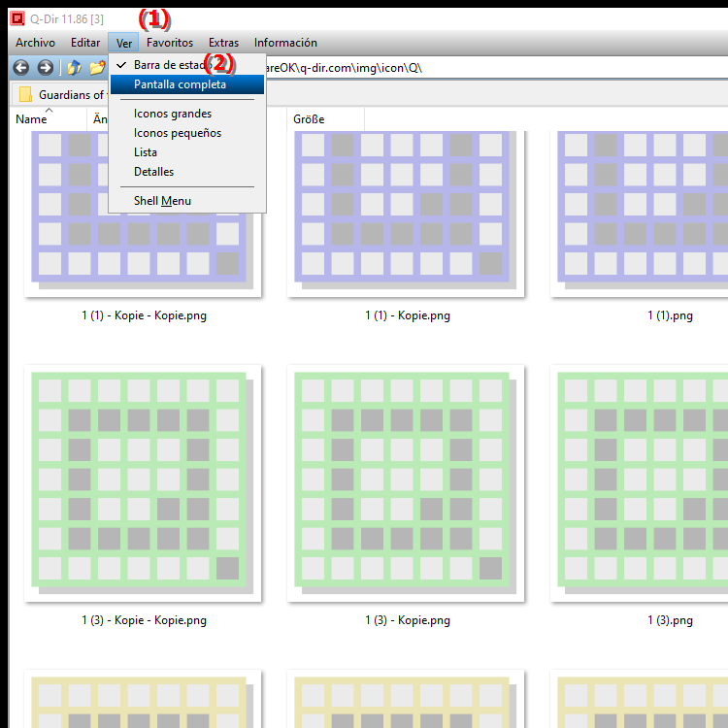Click file name 1 (3).png
Screen dimensions: 728x728
(x=670, y=620)
